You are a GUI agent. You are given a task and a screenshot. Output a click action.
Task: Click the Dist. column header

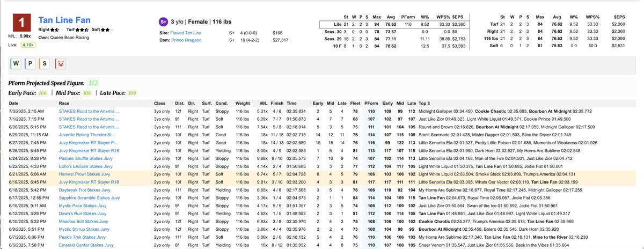(179, 102)
